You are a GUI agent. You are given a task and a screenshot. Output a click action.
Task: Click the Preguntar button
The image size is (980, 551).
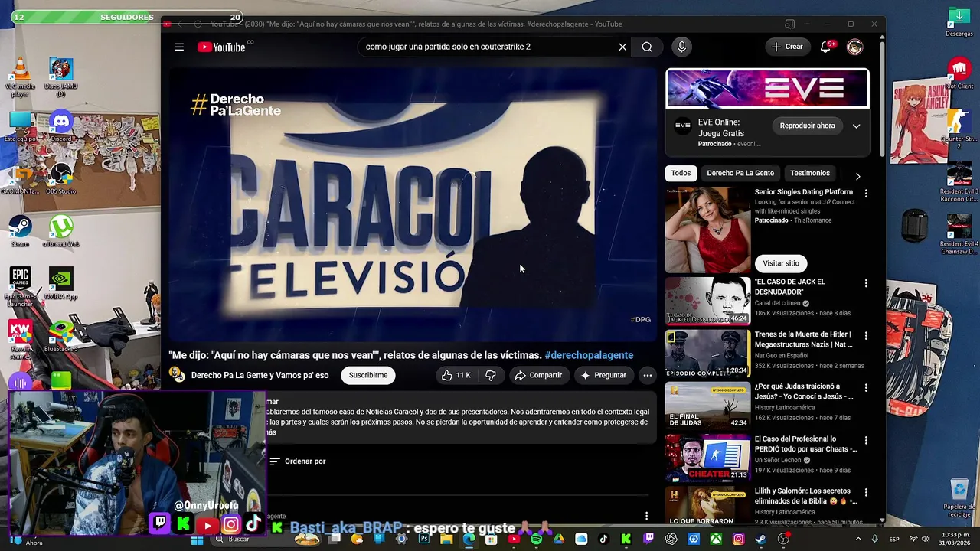[603, 375]
